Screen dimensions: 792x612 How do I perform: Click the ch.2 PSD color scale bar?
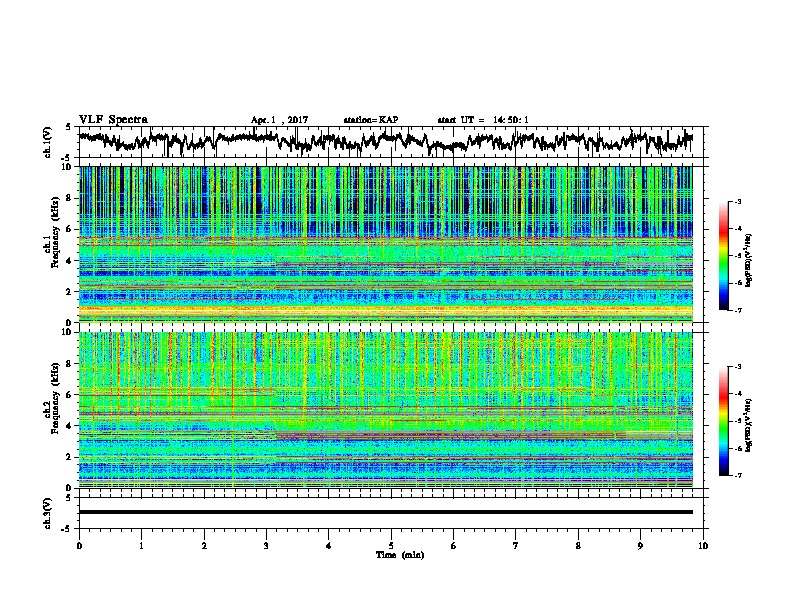(723, 421)
